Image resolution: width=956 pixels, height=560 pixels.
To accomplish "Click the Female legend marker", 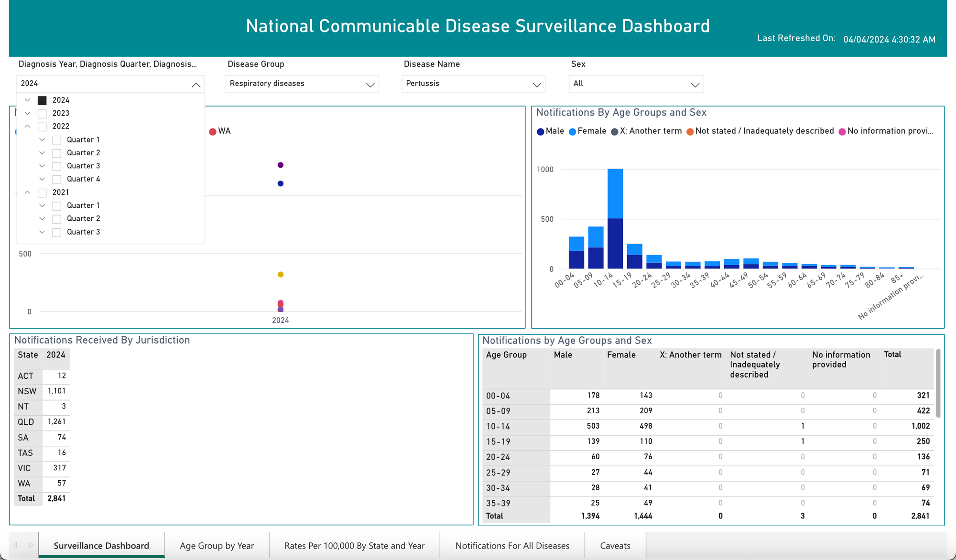I will (x=573, y=131).
